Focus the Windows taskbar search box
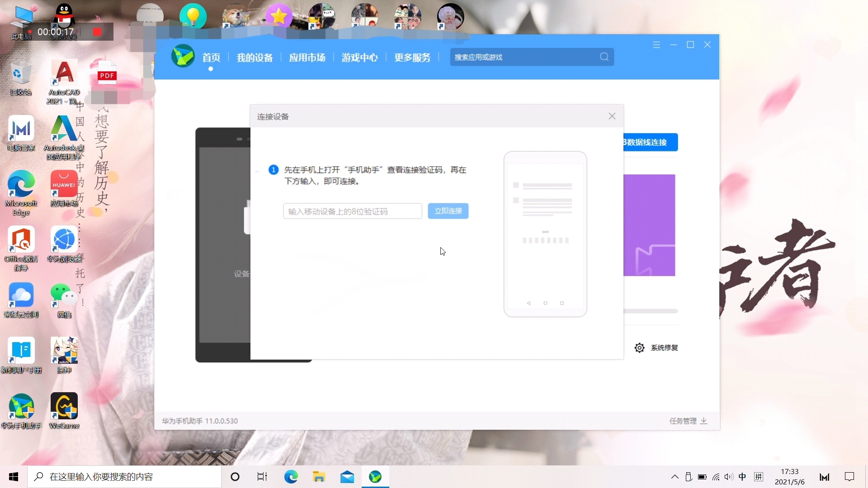This screenshot has height=488, width=868. [124, 477]
